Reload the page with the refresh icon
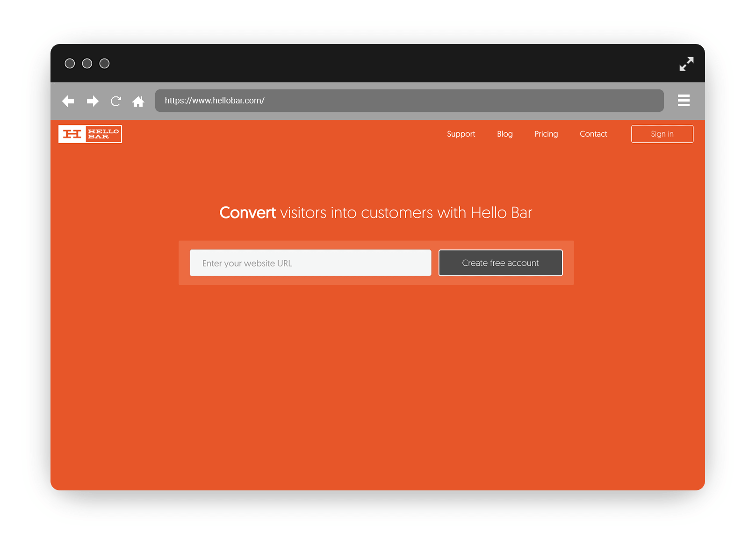Screen dimensions: 756x540 [x=116, y=101]
